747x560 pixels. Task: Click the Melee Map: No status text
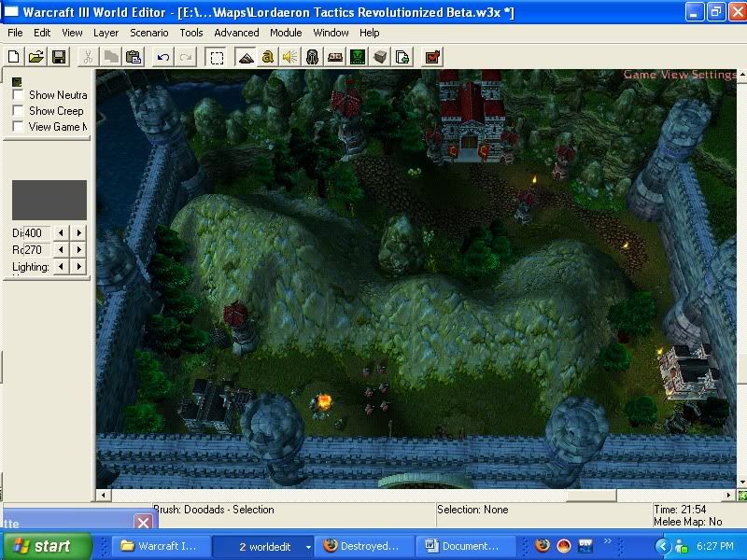point(688,522)
